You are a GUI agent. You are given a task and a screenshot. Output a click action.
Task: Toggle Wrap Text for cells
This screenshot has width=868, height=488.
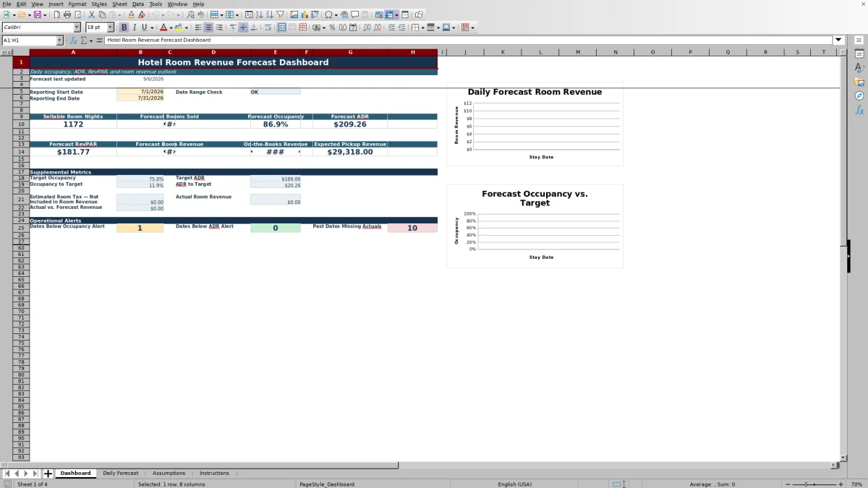point(268,27)
